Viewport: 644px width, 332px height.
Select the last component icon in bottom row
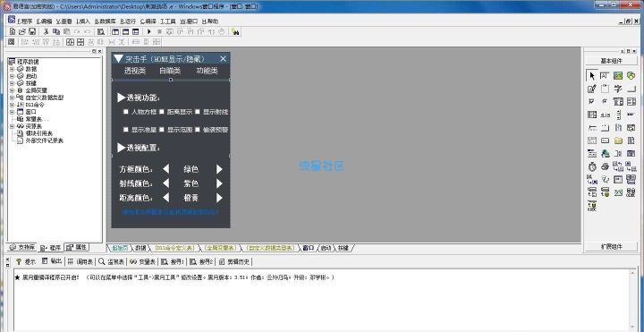coord(592,205)
